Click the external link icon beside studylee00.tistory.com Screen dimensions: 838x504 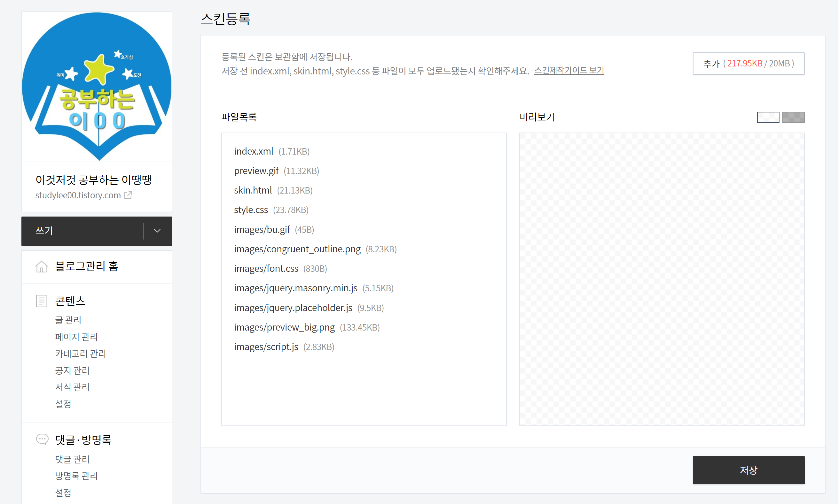pos(128,195)
